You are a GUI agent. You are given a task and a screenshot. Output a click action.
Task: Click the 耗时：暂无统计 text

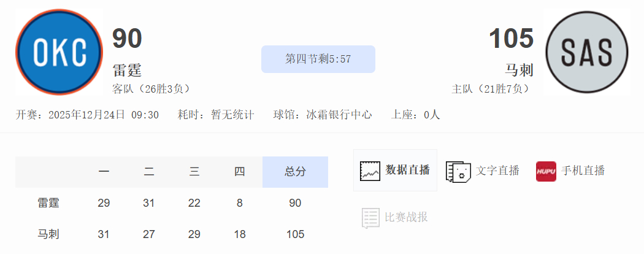pos(216,115)
